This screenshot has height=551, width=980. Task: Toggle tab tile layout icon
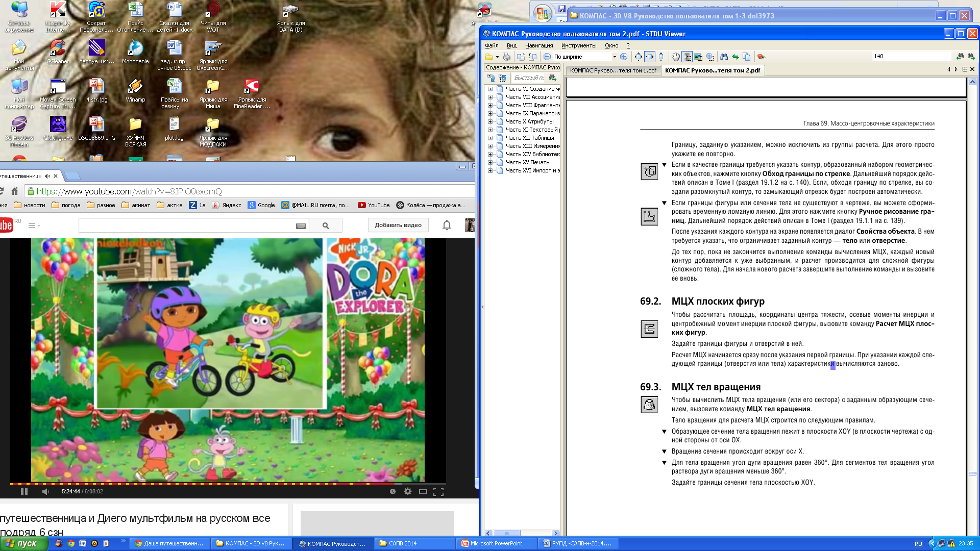(x=965, y=69)
